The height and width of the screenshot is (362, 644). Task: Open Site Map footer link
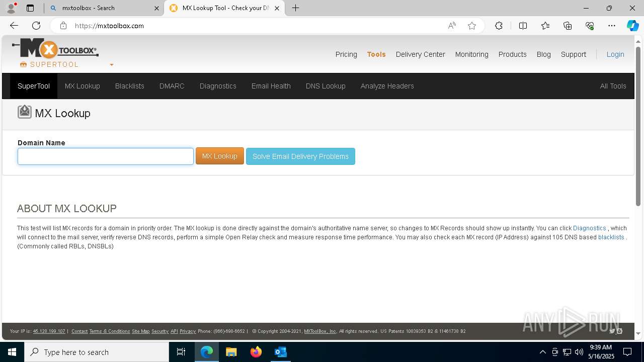click(x=141, y=331)
